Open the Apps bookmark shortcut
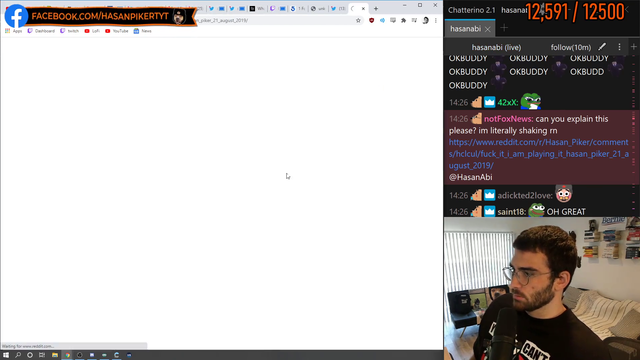This screenshot has width=640, height=360. point(14,31)
